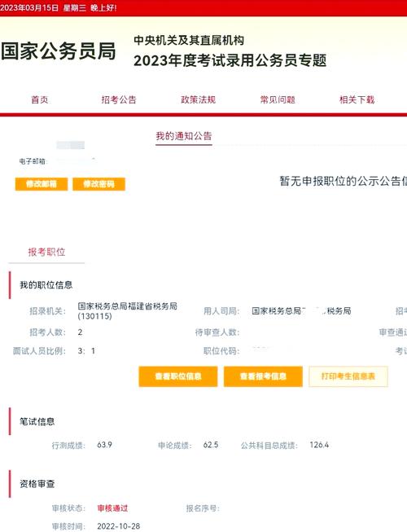The image size is (407, 532).
Task: Click the 中央机关及其直属机构 subtitle
Action: pyautogui.click(x=189, y=41)
